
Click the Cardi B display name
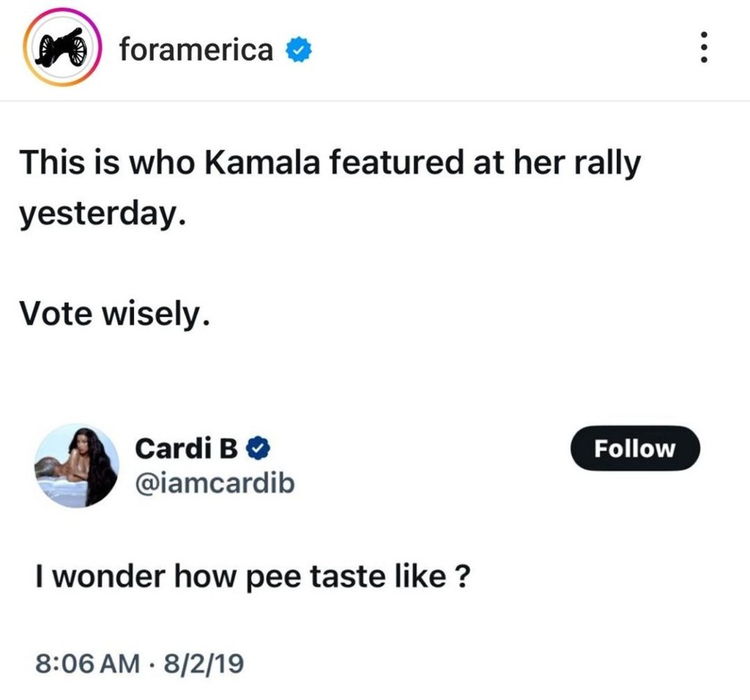coord(186,447)
